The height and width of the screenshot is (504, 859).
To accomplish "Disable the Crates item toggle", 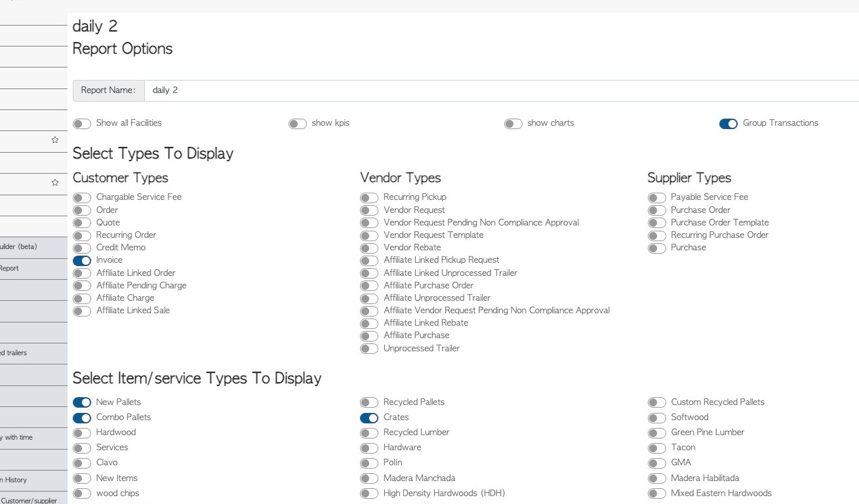I will [369, 417].
